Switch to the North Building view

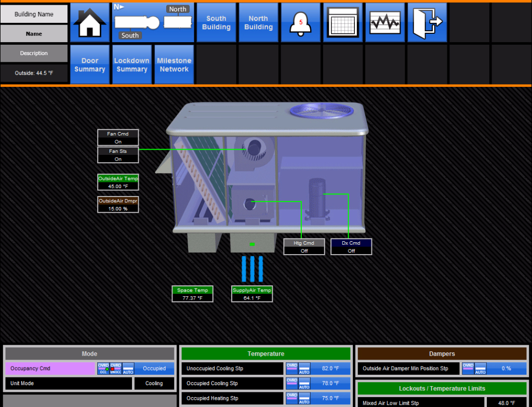258,22
